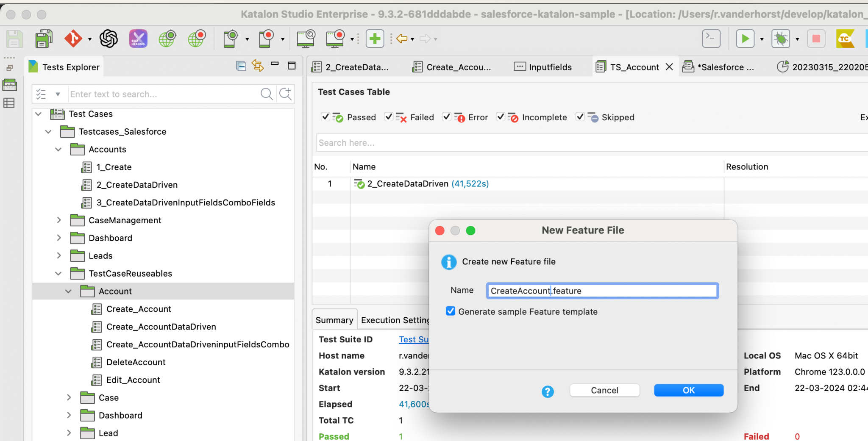Click the green plus Add icon
The width and height of the screenshot is (868, 441).
(x=375, y=39)
